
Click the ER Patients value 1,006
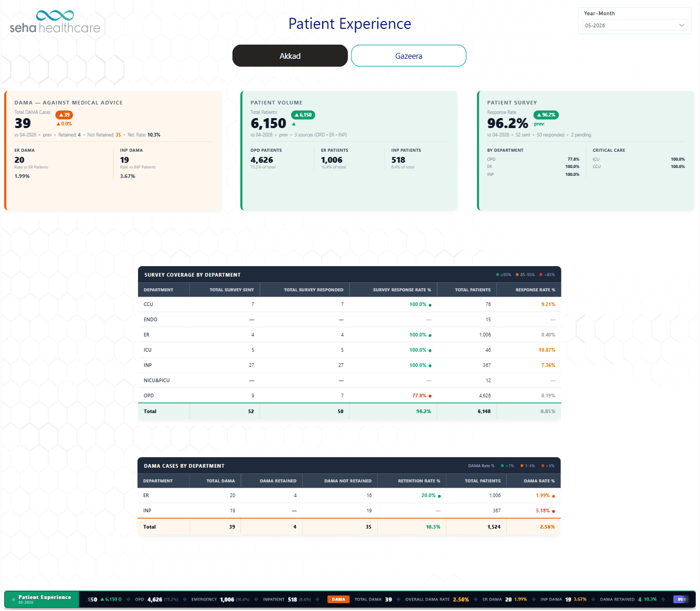click(x=332, y=160)
